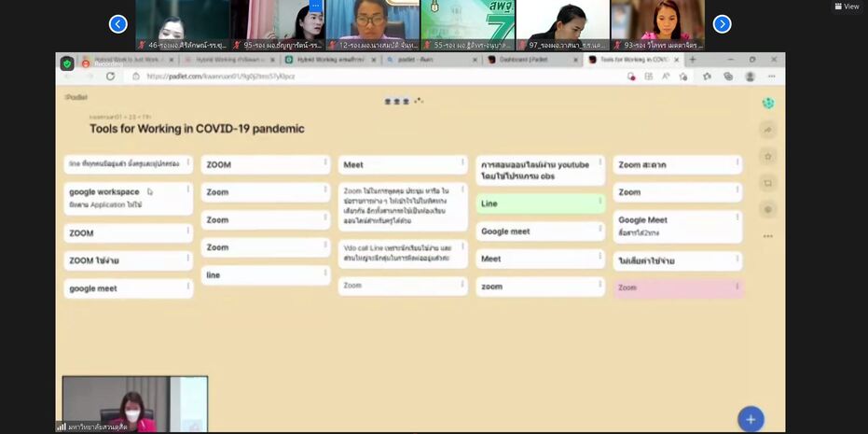
Task: Click the Google Meet post in last column
Action: tap(678, 226)
